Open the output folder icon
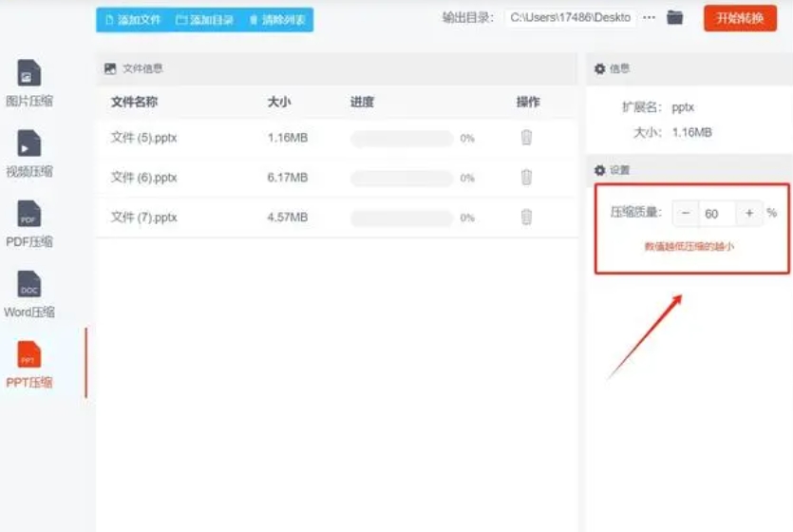Viewport: 793px width, 532px height. tap(674, 18)
